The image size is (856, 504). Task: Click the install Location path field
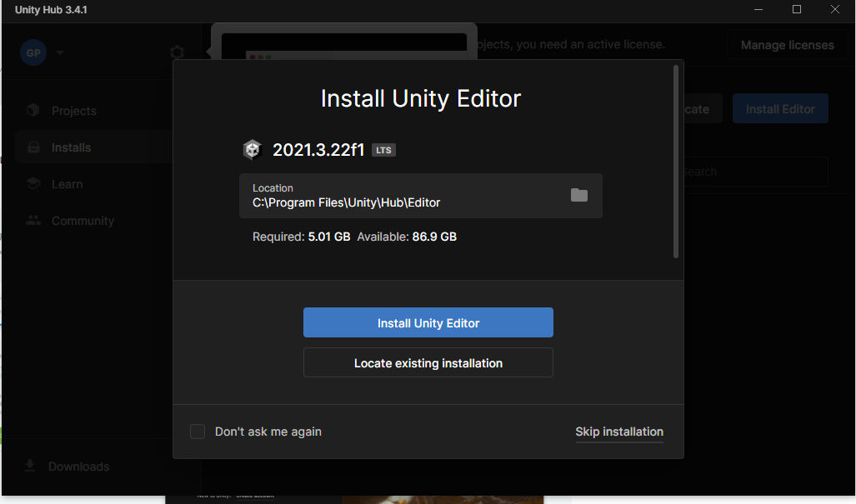tap(420, 196)
